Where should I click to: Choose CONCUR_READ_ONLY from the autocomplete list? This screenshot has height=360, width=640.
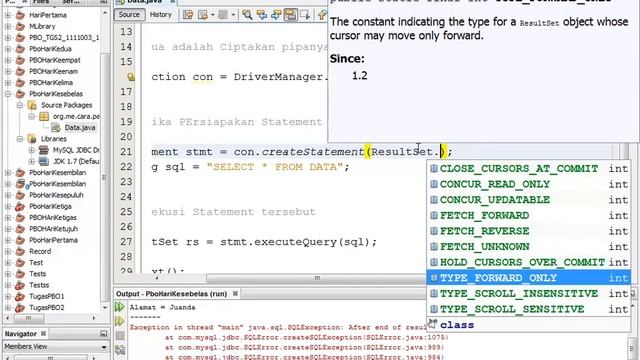click(529, 184)
